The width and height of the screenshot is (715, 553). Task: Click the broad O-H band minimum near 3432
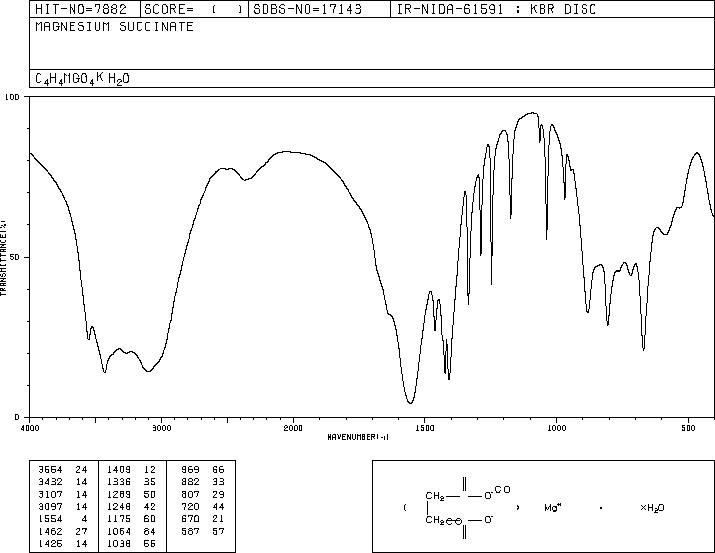point(105,371)
